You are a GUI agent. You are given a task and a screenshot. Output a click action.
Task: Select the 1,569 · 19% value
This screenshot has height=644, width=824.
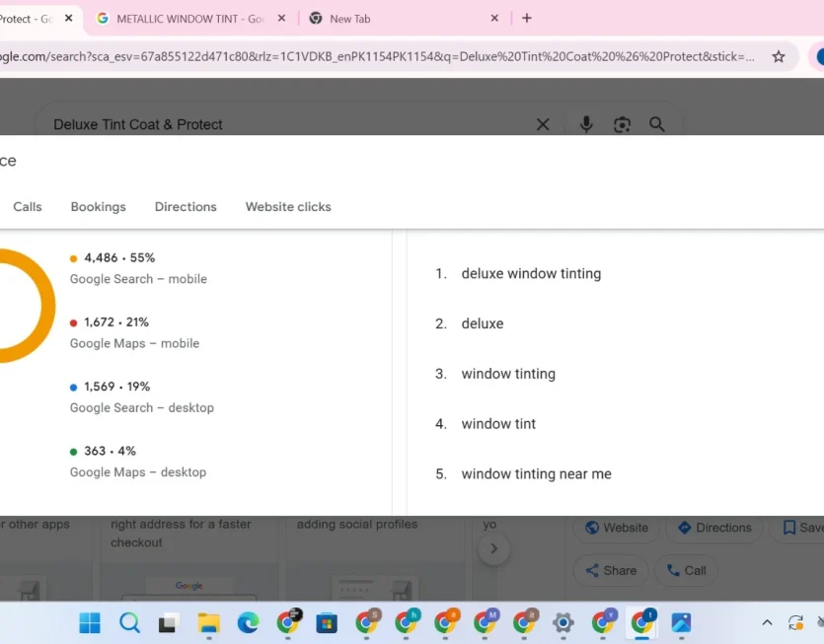point(116,387)
